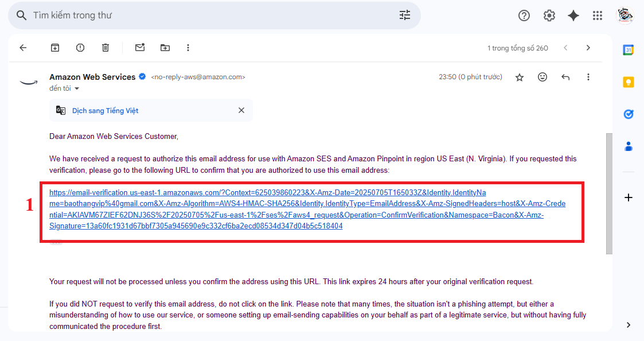
Task: Click the search magnifier icon
Action: [21, 15]
